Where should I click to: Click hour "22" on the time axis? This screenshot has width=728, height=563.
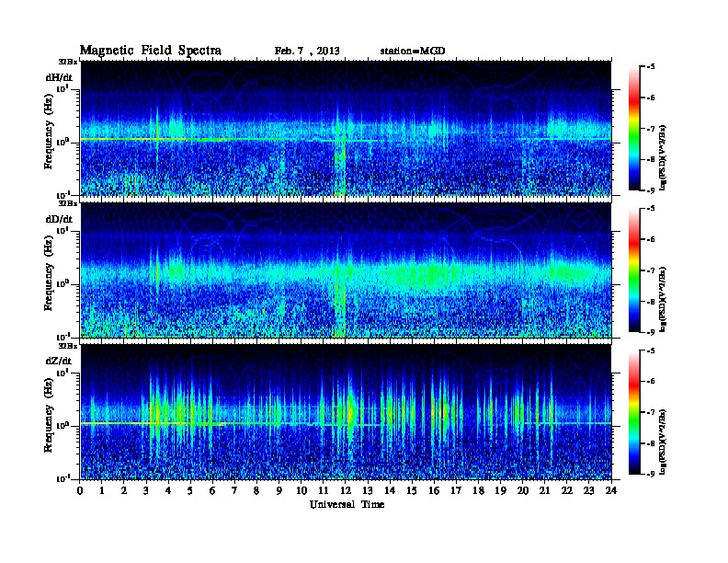click(x=567, y=491)
